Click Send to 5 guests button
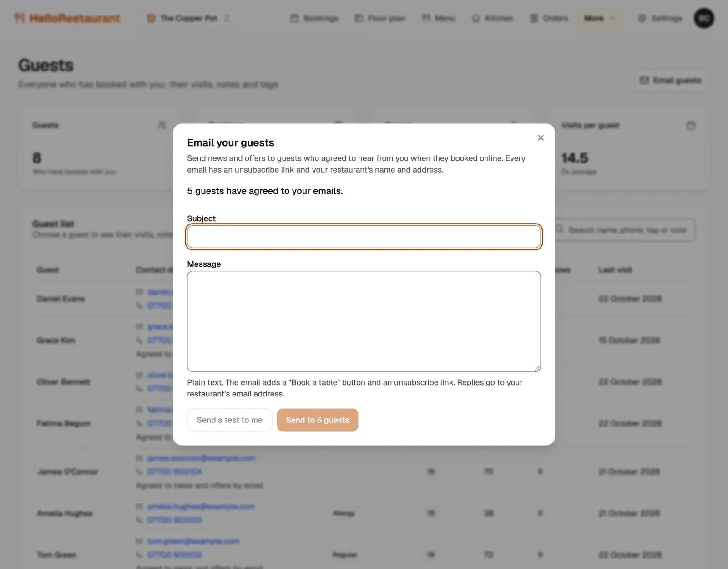This screenshot has height=569, width=728. pos(318,420)
